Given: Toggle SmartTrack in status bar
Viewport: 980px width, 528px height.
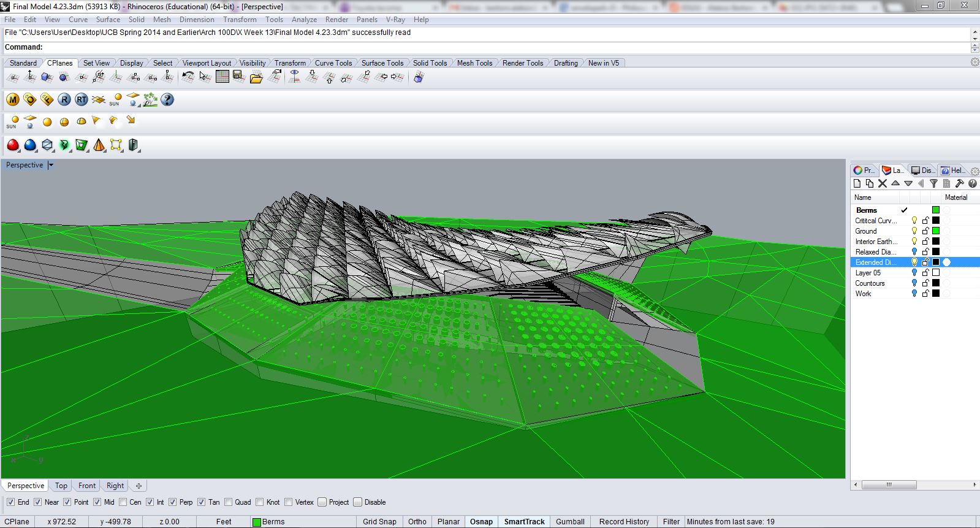Looking at the screenshot, I should pos(524,522).
